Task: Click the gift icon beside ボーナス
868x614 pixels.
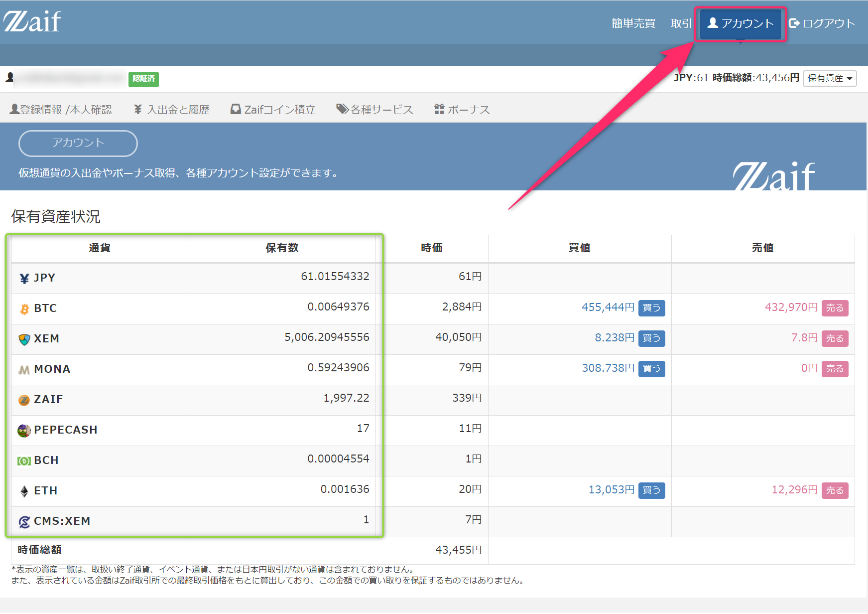Action: click(x=439, y=109)
